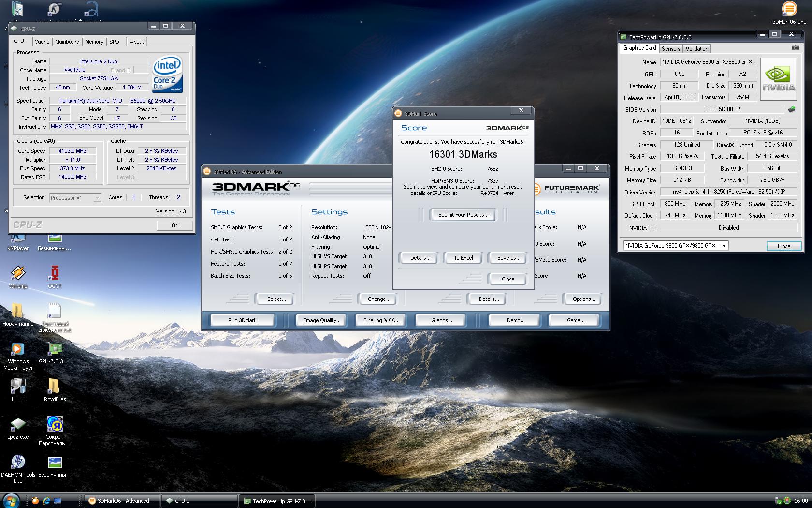The height and width of the screenshot is (508, 812).
Task: Click the GPU-Z screenshot camera icon
Action: [x=795, y=48]
